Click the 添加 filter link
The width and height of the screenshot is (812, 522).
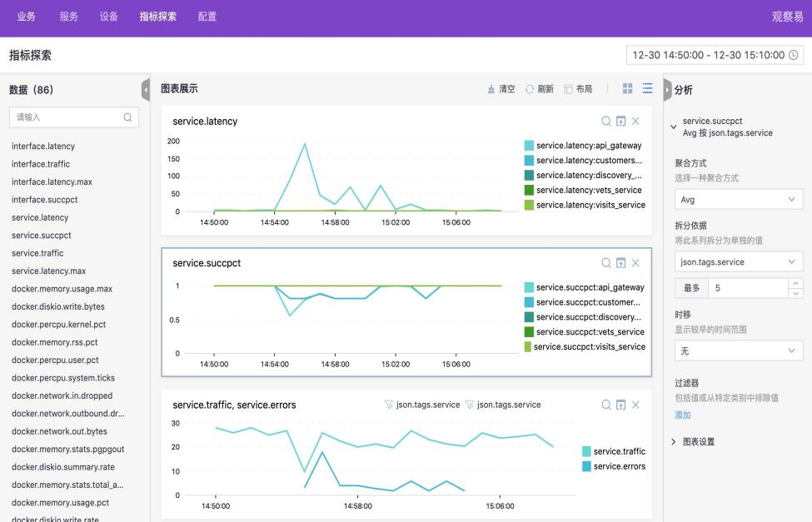[683, 415]
